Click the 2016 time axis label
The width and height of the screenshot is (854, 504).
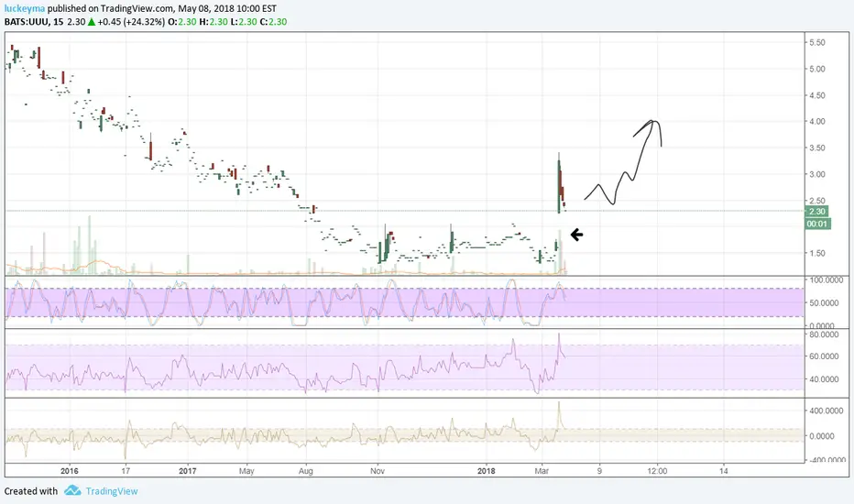pos(69,471)
